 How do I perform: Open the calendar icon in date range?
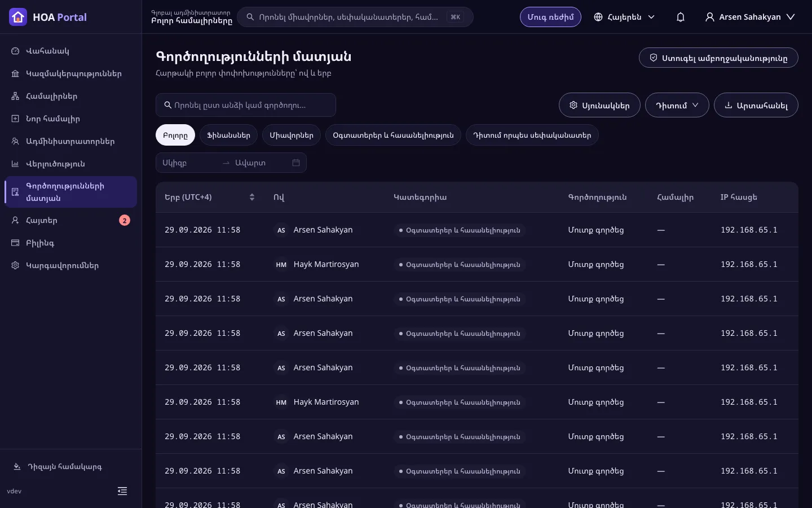(x=296, y=163)
